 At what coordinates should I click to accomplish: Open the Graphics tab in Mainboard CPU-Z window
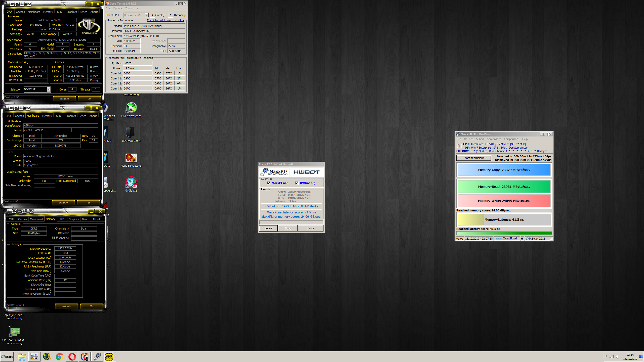coord(70,116)
